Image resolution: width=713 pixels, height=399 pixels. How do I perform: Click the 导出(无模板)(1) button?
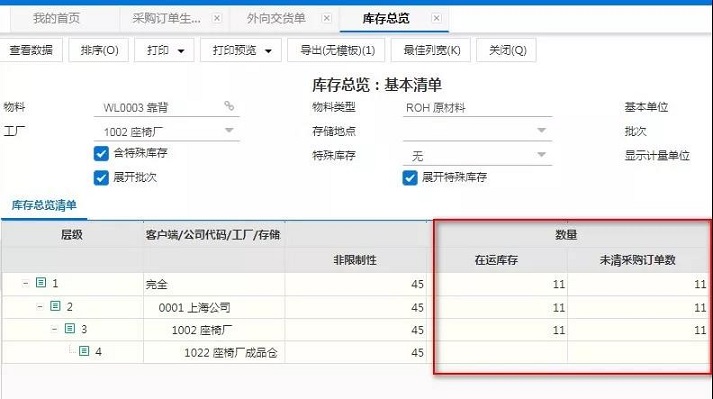(x=337, y=50)
